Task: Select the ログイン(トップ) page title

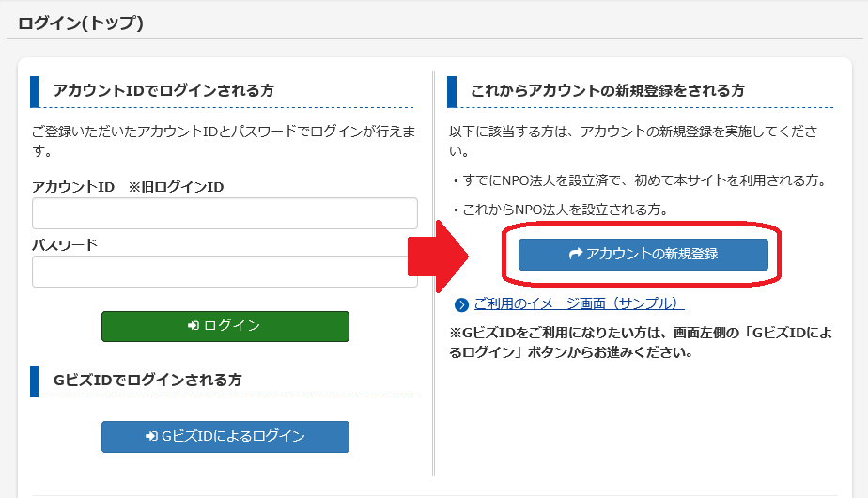Action: coord(81,23)
